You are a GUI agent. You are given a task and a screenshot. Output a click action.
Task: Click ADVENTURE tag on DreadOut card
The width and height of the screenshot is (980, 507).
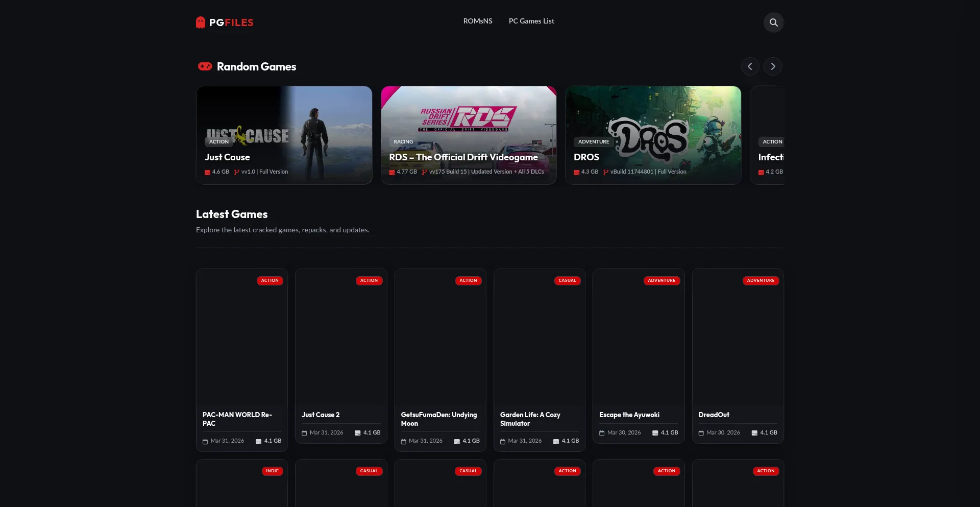click(x=761, y=280)
